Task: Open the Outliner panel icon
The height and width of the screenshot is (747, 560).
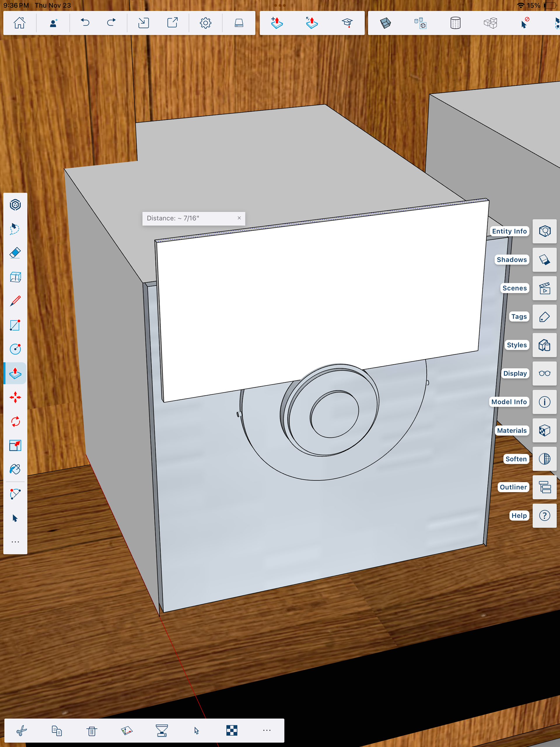Action: (544, 487)
